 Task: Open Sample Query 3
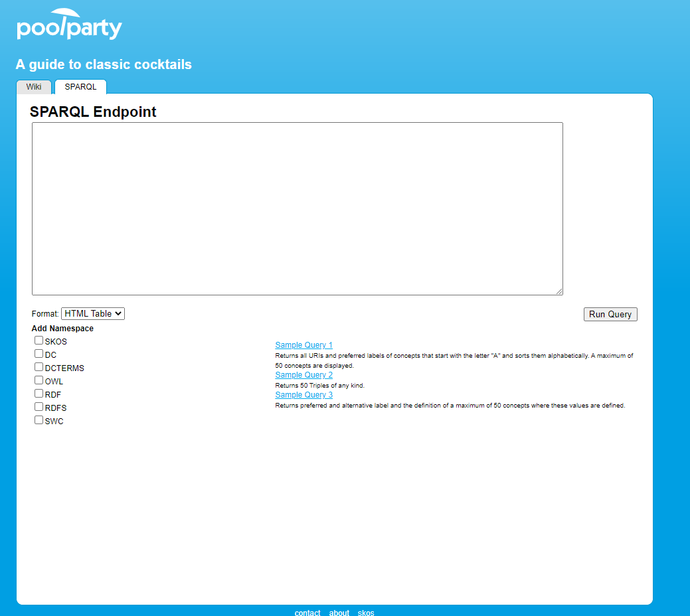tap(303, 394)
